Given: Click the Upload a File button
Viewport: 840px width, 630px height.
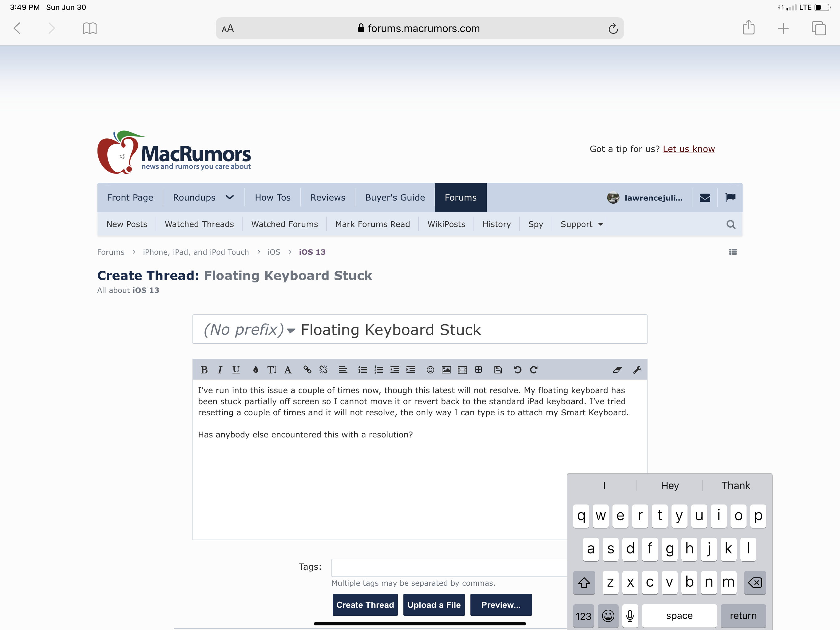Looking at the screenshot, I should (x=434, y=604).
